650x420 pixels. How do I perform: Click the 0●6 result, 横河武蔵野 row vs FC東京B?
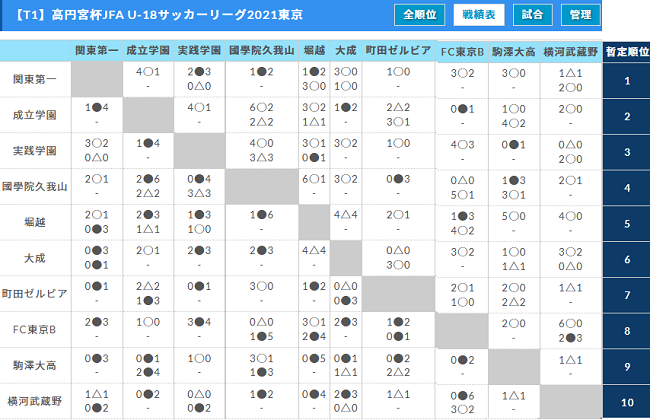click(x=462, y=396)
